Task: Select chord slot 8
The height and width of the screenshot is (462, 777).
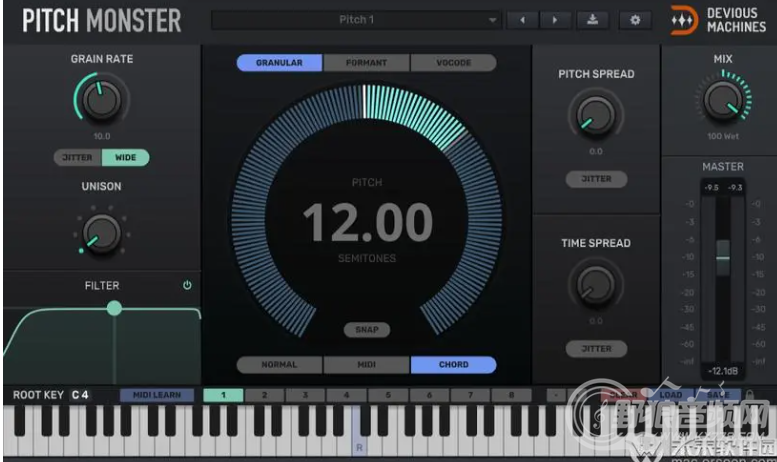Action: click(x=511, y=395)
